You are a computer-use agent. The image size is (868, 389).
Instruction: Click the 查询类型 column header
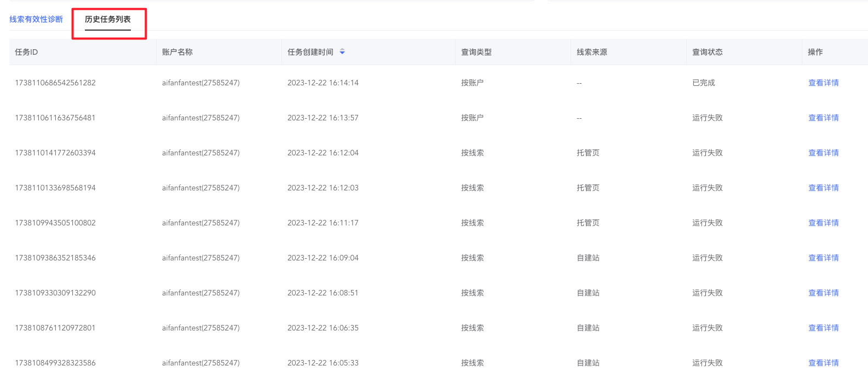[x=476, y=52]
